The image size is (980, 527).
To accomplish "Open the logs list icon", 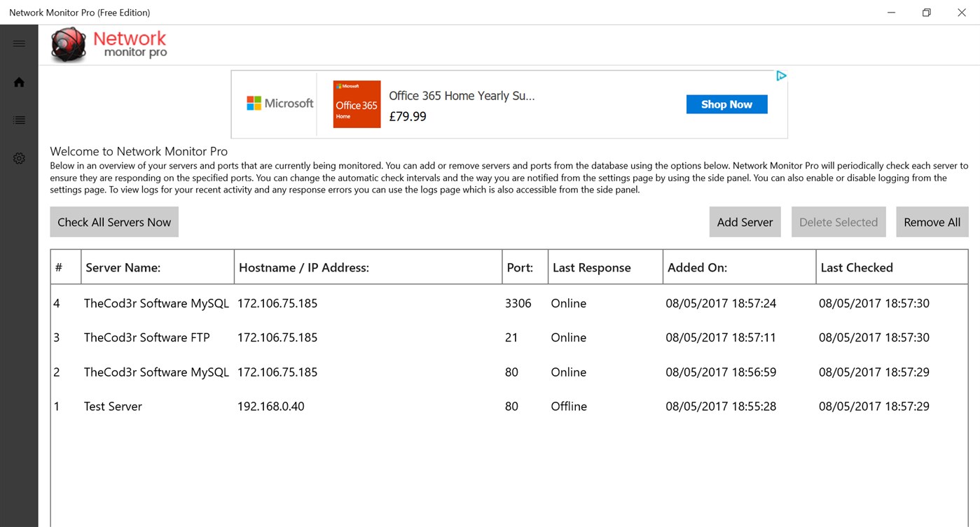I will 19,120.
